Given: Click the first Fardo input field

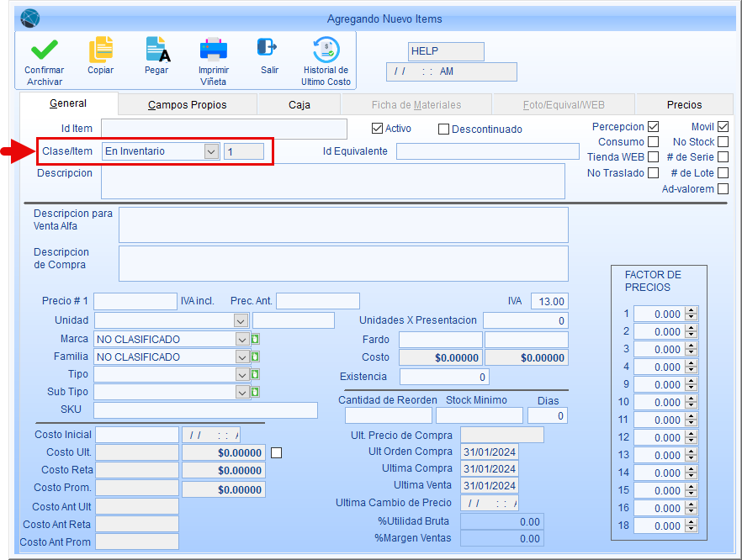Looking at the screenshot, I should 441,340.
